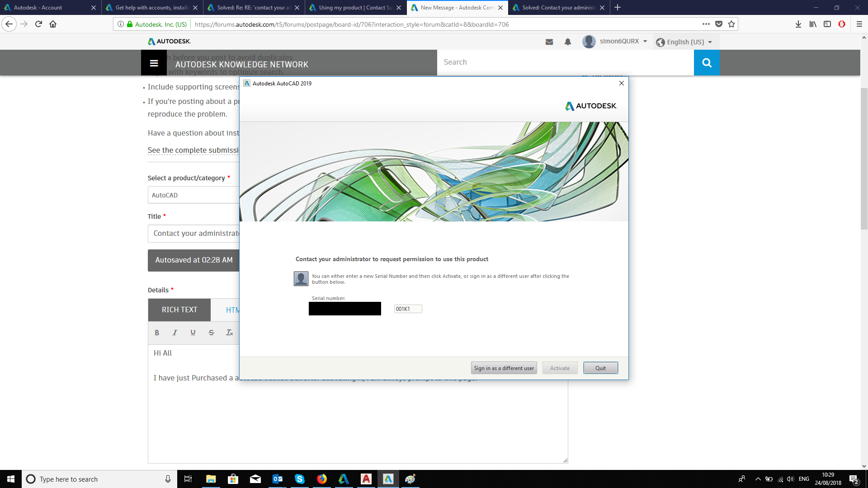Click the Autodesk logo in the page header
Screen dimensions: 868x488
pos(169,41)
